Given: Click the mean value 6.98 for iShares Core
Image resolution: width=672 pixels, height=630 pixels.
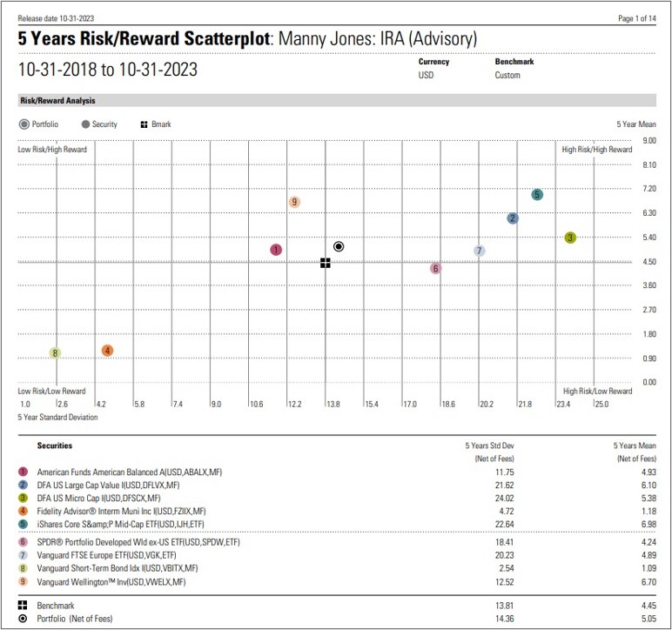Looking at the screenshot, I should click(648, 524).
